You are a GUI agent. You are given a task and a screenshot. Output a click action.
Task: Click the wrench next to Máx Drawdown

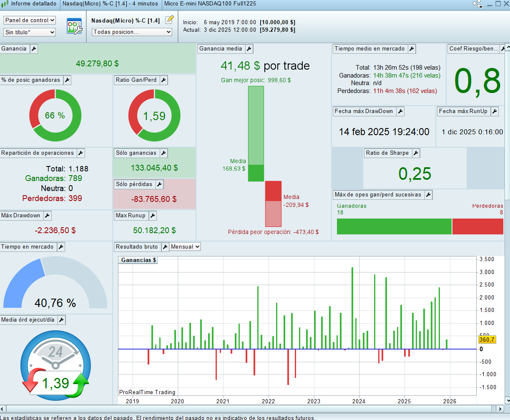click(47, 216)
